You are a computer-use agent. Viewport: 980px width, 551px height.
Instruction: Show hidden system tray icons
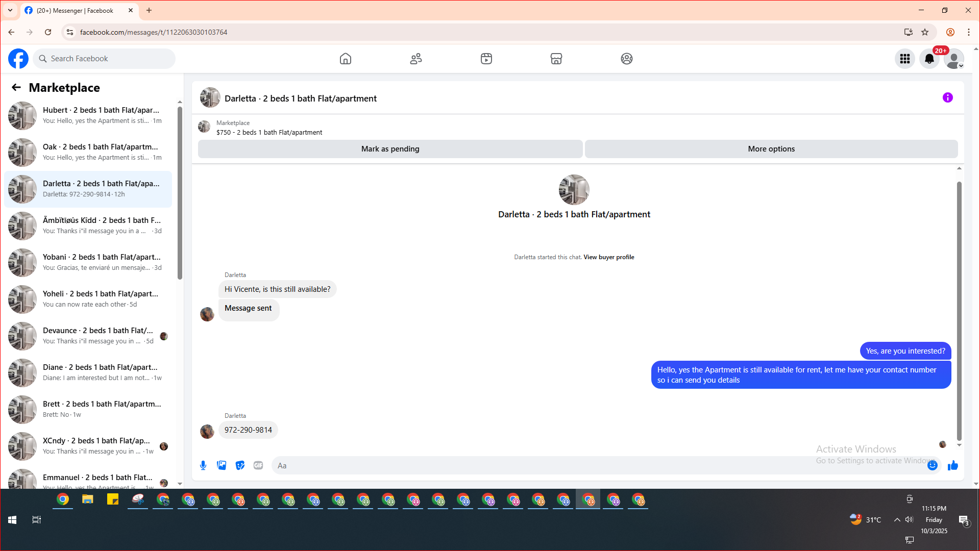(x=897, y=520)
